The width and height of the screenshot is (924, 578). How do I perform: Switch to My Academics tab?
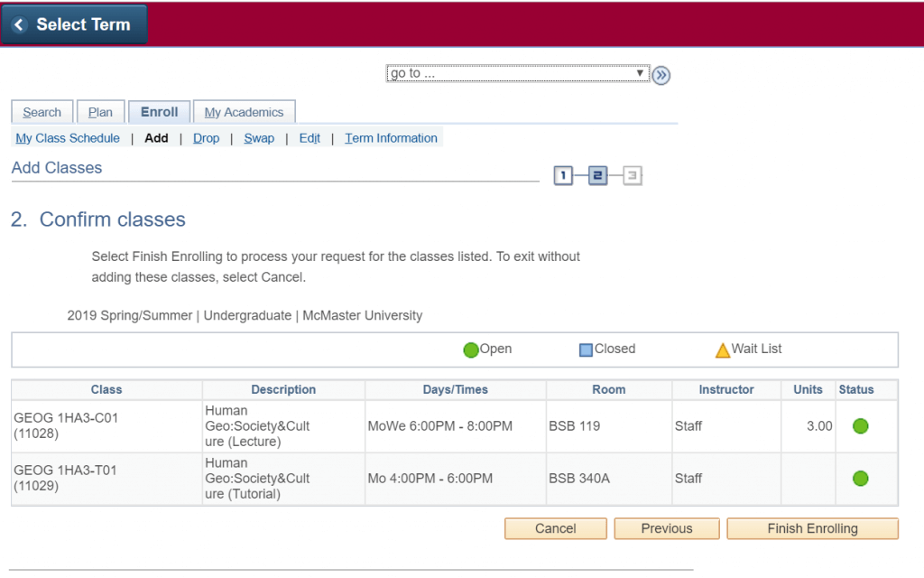244,112
